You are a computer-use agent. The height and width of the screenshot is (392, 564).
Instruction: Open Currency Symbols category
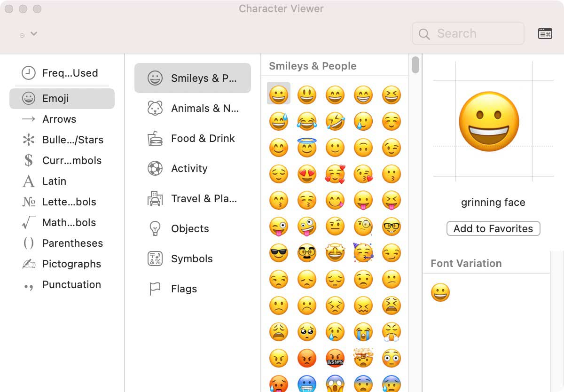coord(62,161)
